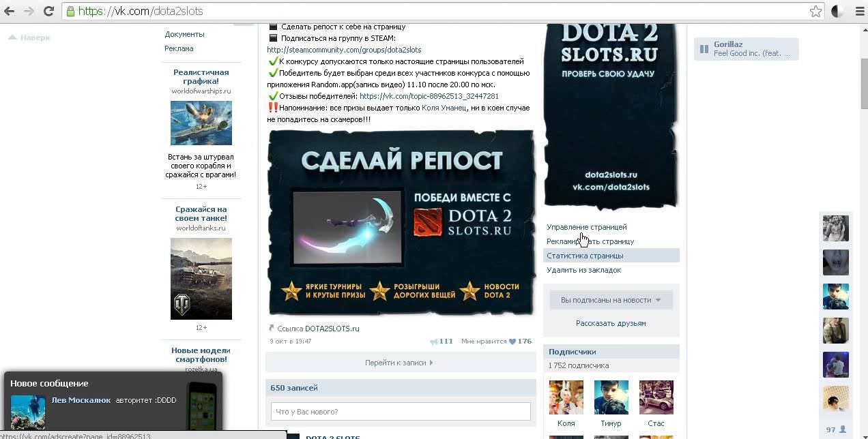Image resolution: width=868 pixels, height=439 pixels.
Task: Pause the Gorillaz track in the player
Action: click(704, 49)
